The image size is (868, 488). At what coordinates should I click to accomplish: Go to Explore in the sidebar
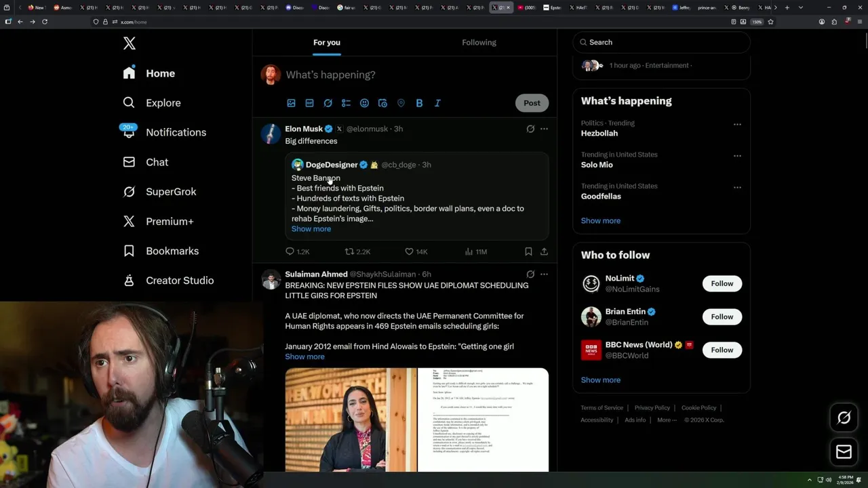(x=152, y=103)
